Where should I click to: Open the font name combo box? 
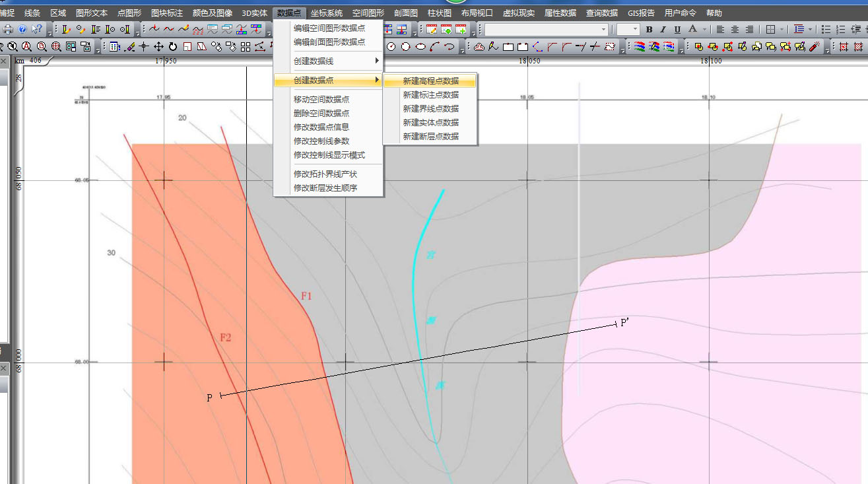(x=547, y=29)
